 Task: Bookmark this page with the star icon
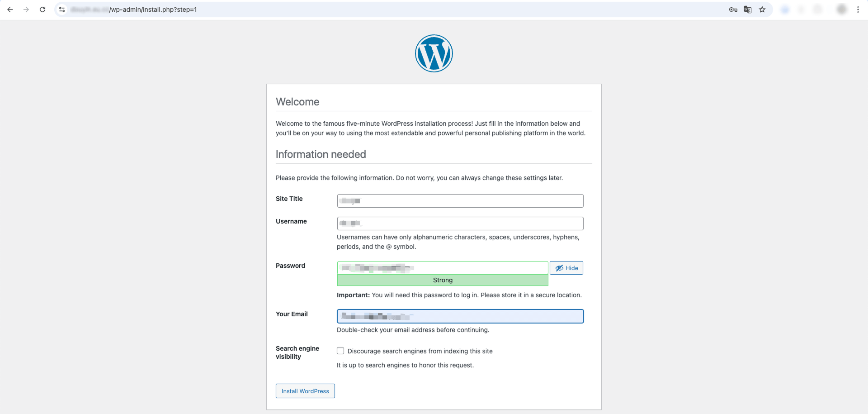[762, 10]
